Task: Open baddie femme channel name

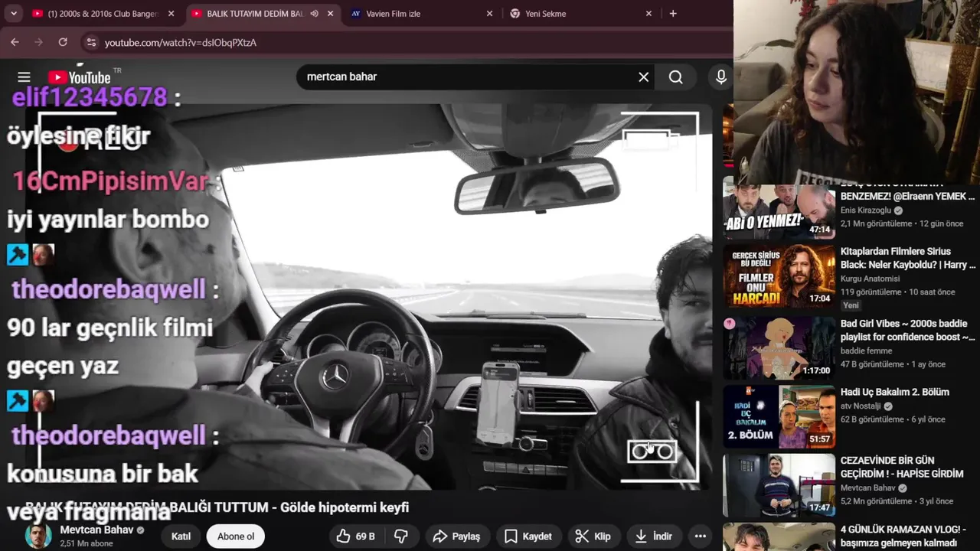Action: coord(867,350)
